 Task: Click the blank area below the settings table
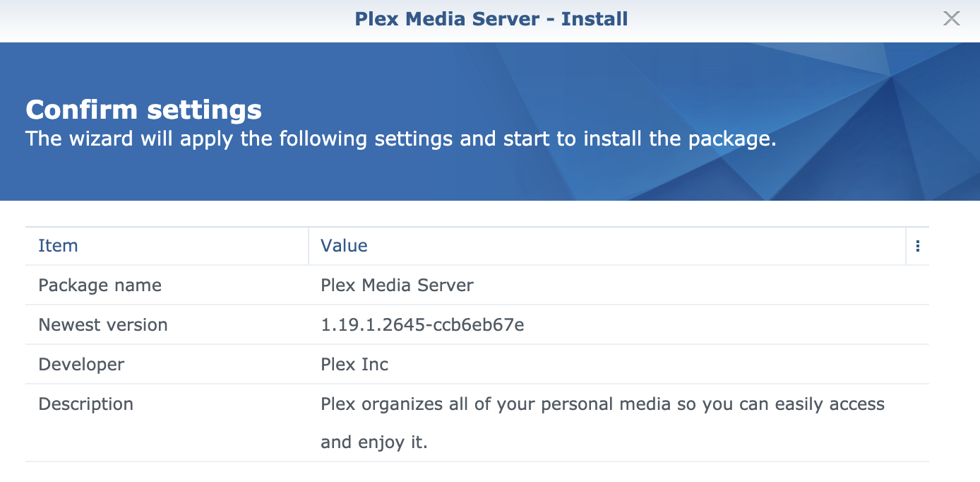pyautogui.click(x=477, y=472)
